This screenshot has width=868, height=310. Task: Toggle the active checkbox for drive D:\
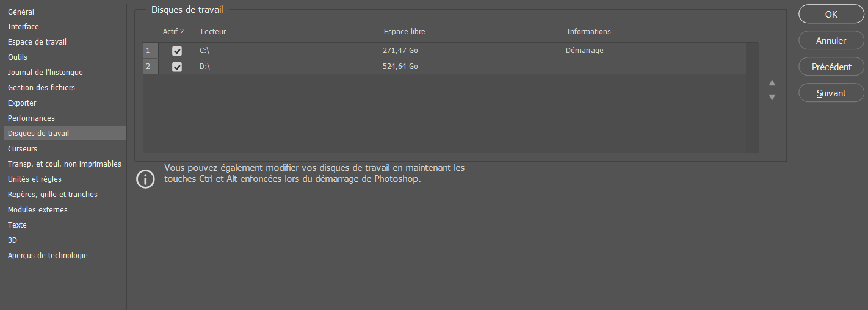[177, 67]
